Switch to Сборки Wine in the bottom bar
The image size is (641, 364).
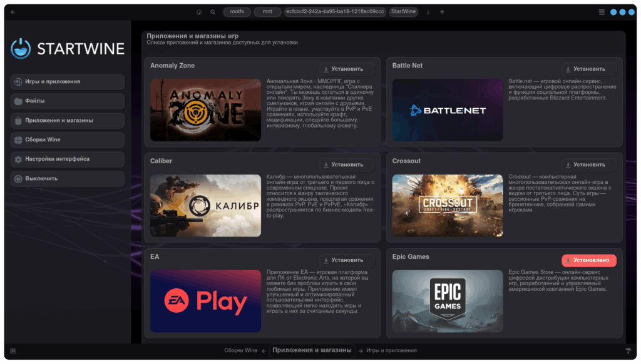tap(241, 350)
